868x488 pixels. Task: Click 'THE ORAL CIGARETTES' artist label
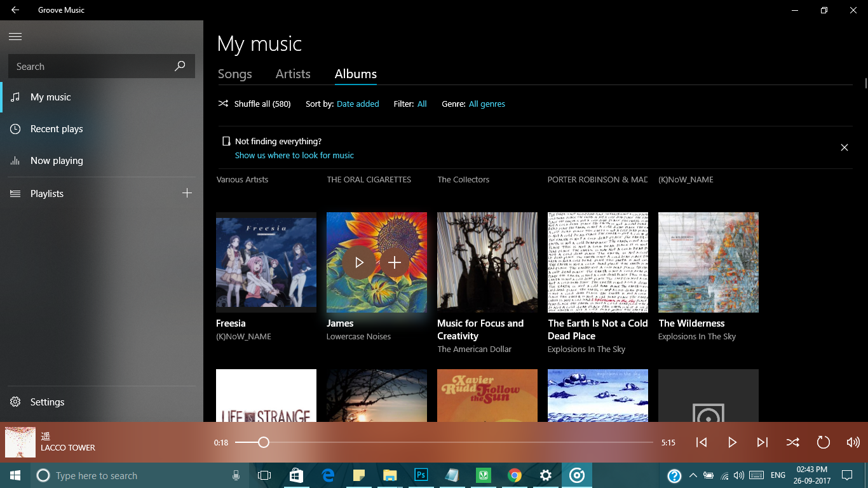click(369, 180)
